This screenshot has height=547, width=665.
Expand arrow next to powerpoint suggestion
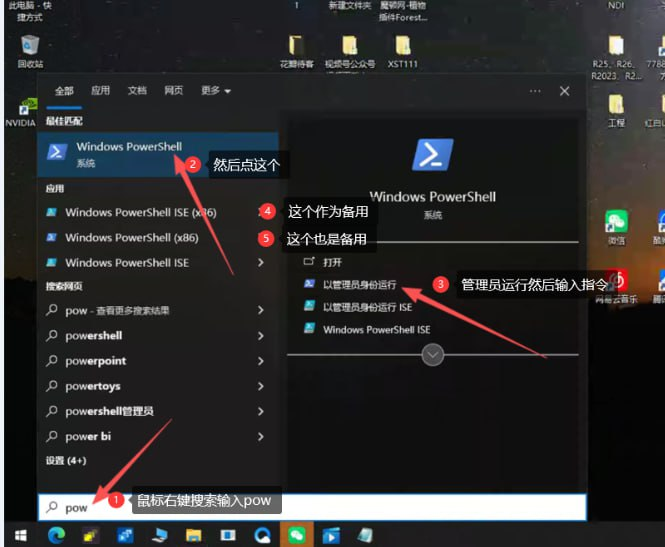261,361
